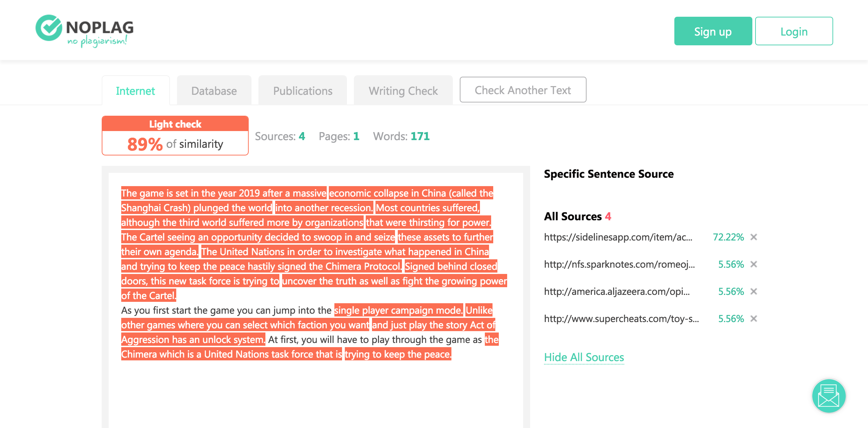Select highlighted 'Signed behind closed' phrase
Image resolution: width=868 pixels, height=428 pixels.
click(451, 266)
